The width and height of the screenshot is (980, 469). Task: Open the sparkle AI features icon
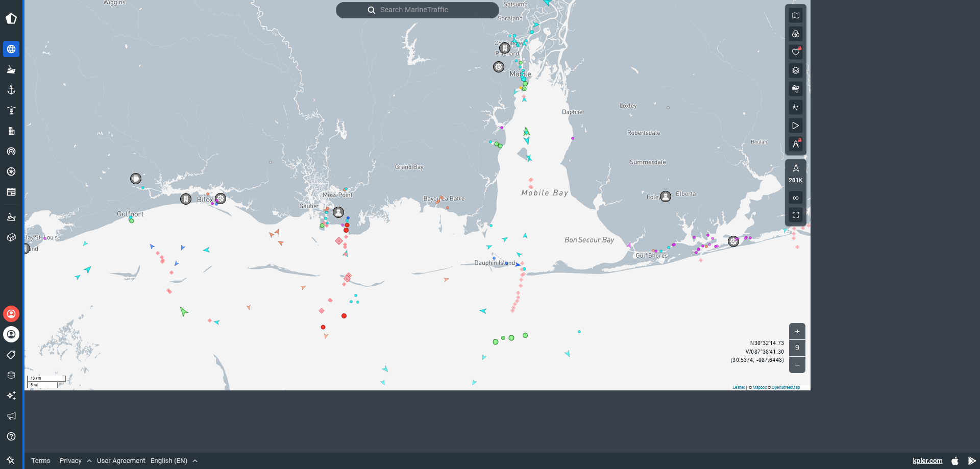[x=11, y=396]
